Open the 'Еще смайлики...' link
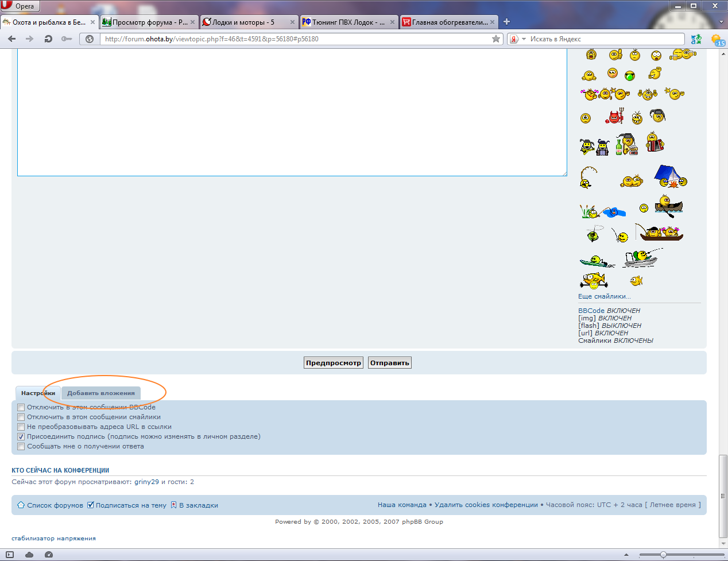The width and height of the screenshot is (728, 561). point(604,297)
